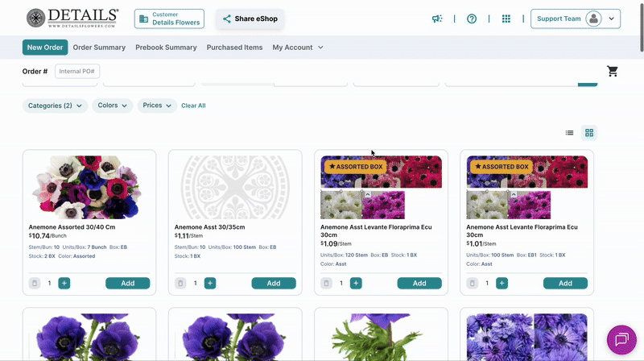Switch to list view layout

(x=569, y=133)
